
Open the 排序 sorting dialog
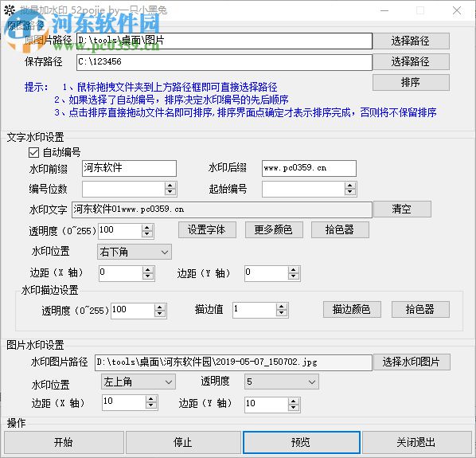coord(411,82)
